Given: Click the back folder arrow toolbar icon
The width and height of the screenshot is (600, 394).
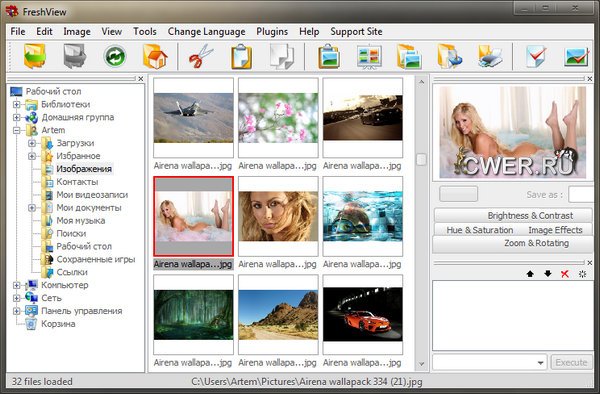Looking at the screenshot, I should (x=35, y=56).
